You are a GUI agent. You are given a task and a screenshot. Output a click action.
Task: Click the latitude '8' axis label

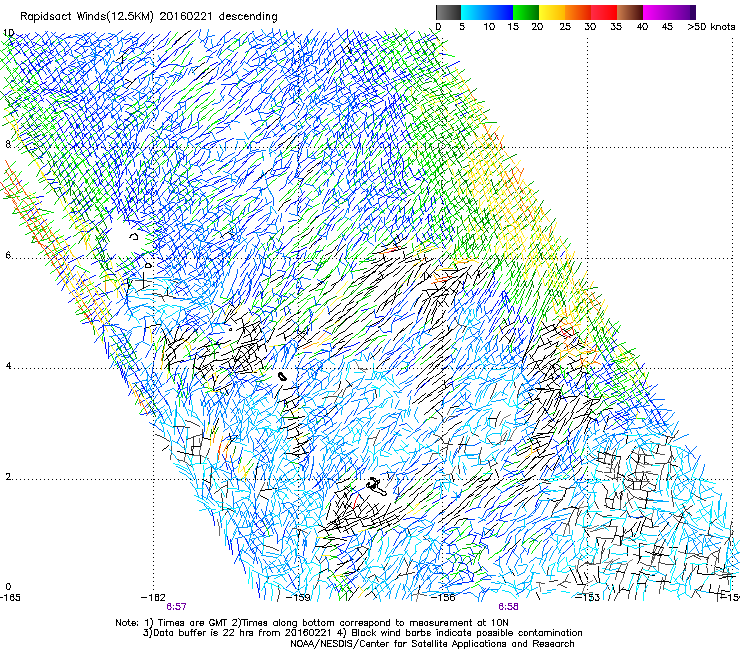click(x=8, y=144)
